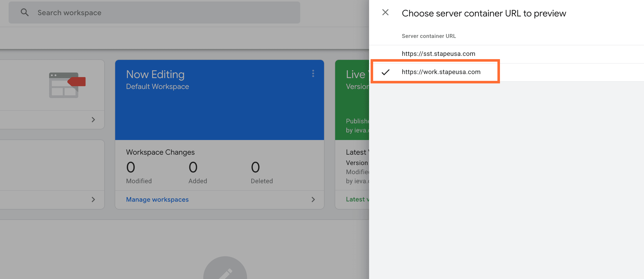Open the Now Editing workspace card

[219, 100]
